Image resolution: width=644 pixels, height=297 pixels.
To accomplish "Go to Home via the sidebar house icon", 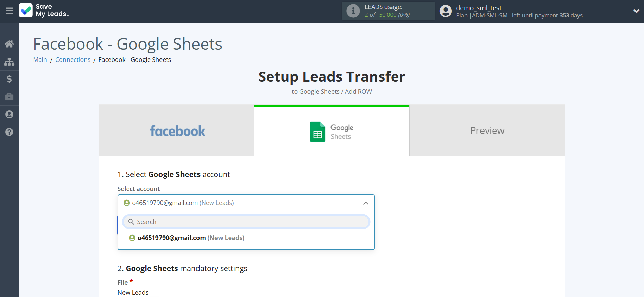I will [9, 44].
